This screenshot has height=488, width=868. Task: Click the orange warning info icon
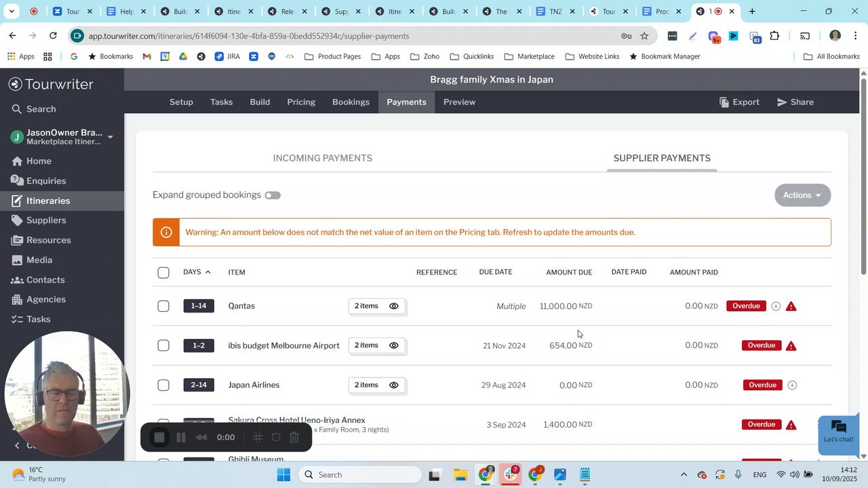[x=166, y=232]
